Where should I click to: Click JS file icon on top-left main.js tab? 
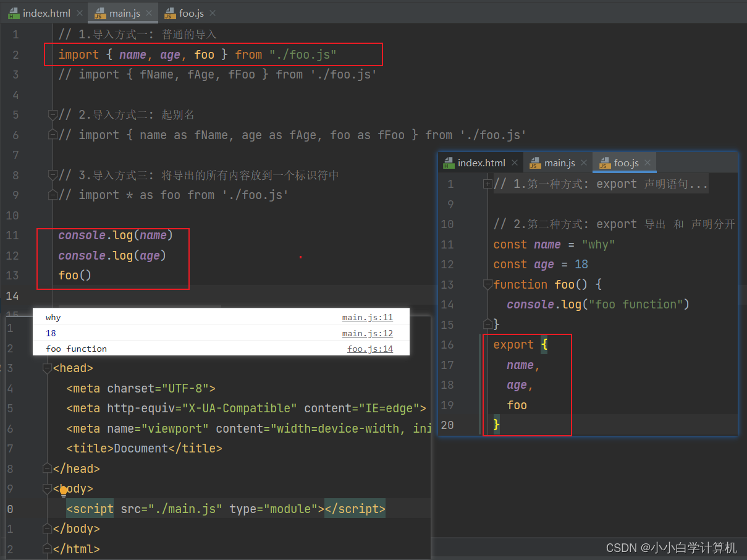(x=99, y=13)
